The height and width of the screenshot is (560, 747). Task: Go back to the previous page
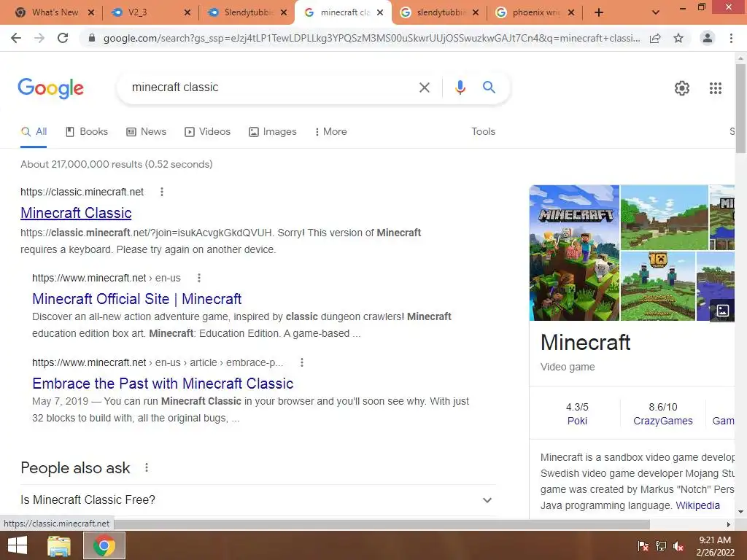click(x=16, y=38)
